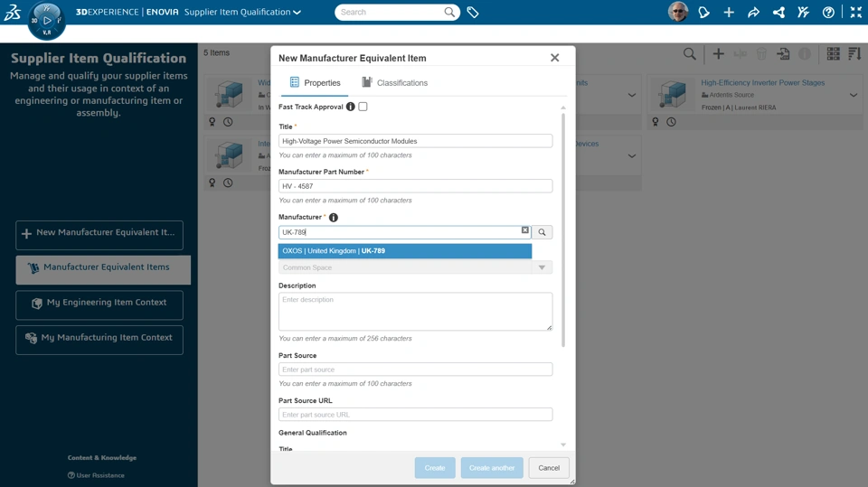Open the social network share icon

coord(778,12)
